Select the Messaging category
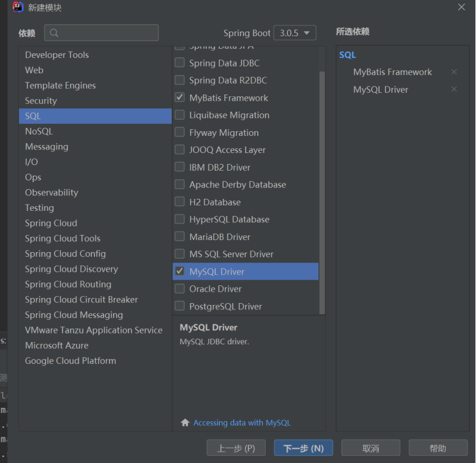This screenshot has width=476, height=463. 95,147
